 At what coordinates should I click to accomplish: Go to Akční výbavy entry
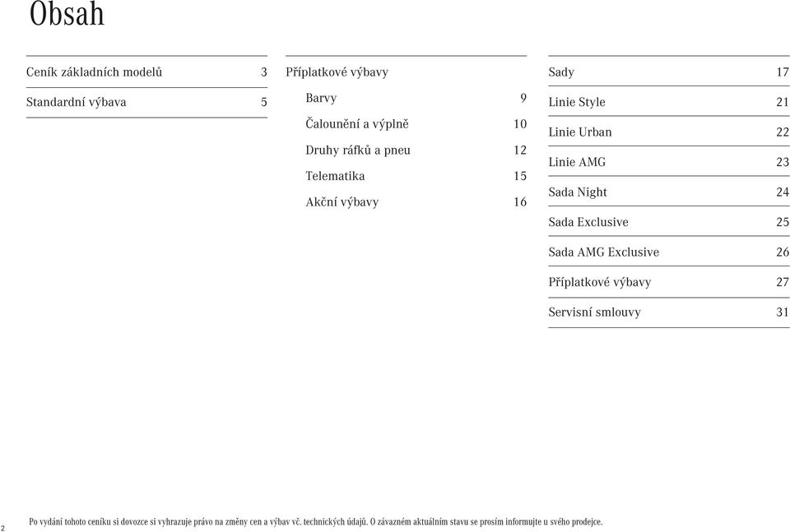coord(416,201)
